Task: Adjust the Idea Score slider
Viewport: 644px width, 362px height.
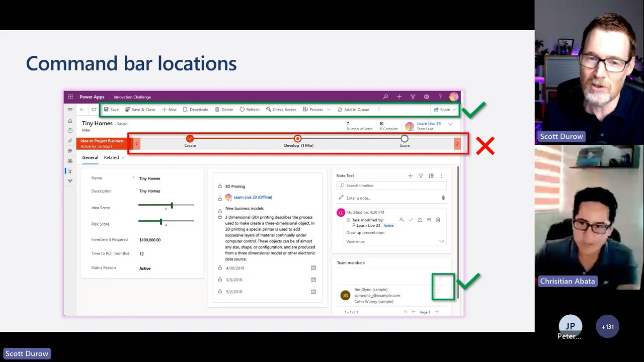Action: (166, 205)
